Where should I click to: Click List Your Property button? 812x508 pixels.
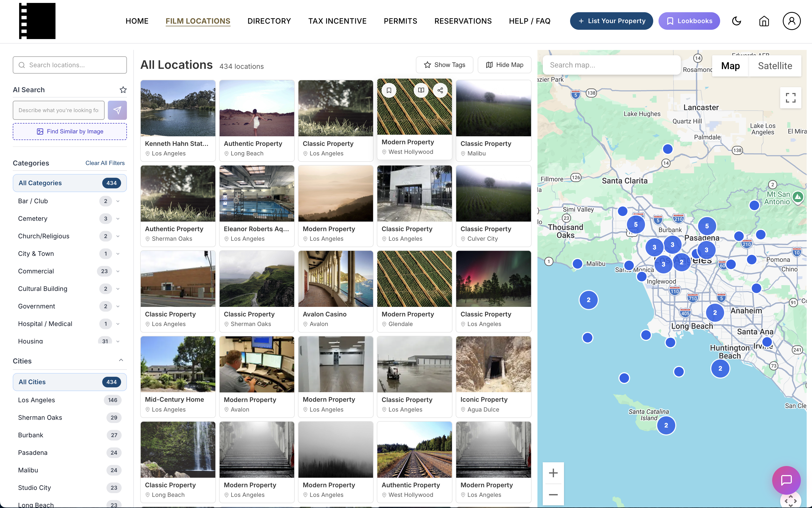[x=611, y=21]
